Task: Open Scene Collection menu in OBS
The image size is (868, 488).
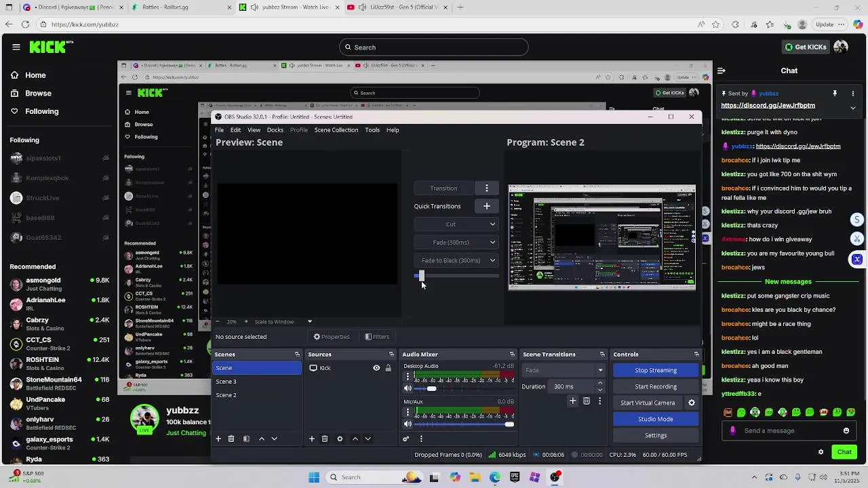Action: pos(336,130)
